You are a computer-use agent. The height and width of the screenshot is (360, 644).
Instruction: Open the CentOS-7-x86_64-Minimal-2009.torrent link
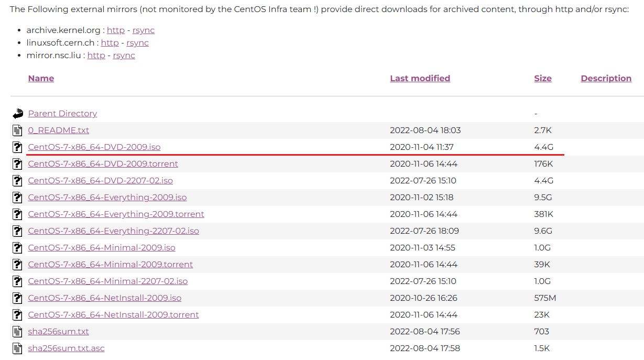coord(111,264)
